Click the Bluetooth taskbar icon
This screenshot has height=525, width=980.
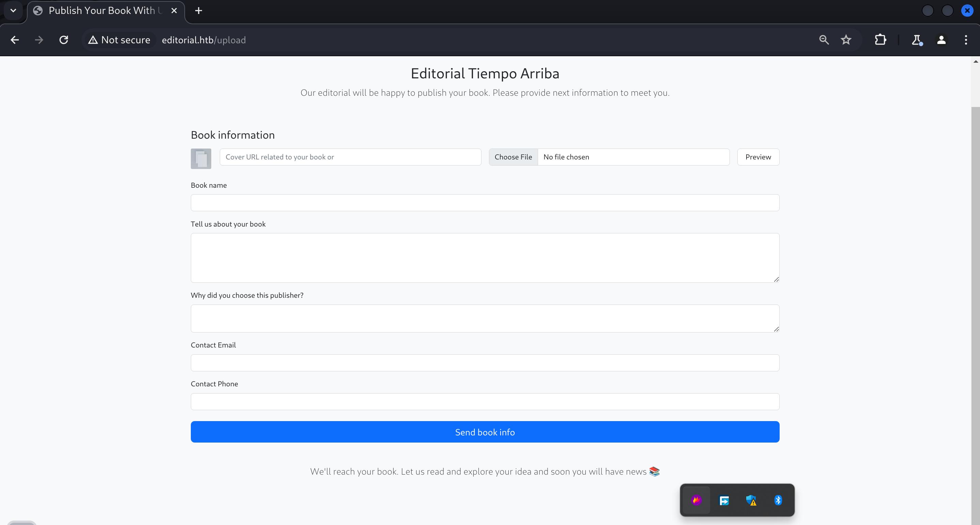click(x=778, y=500)
